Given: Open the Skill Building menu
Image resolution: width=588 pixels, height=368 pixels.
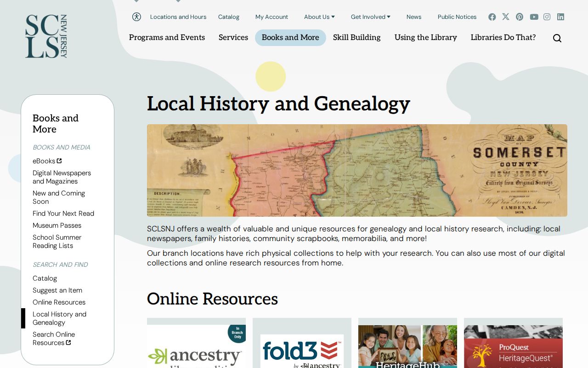Looking at the screenshot, I should click(x=357, y=38).
